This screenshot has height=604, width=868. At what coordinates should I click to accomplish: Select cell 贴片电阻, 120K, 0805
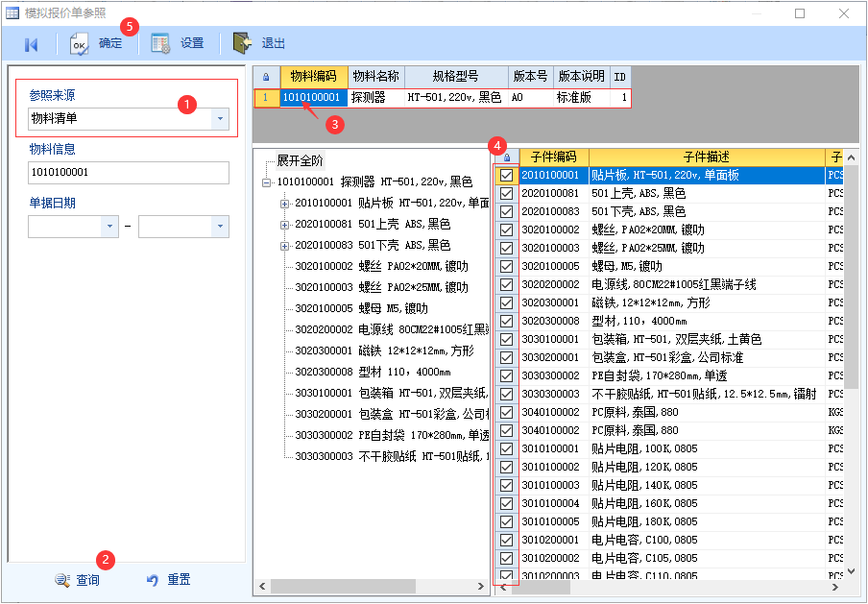(x=707, y=468)
